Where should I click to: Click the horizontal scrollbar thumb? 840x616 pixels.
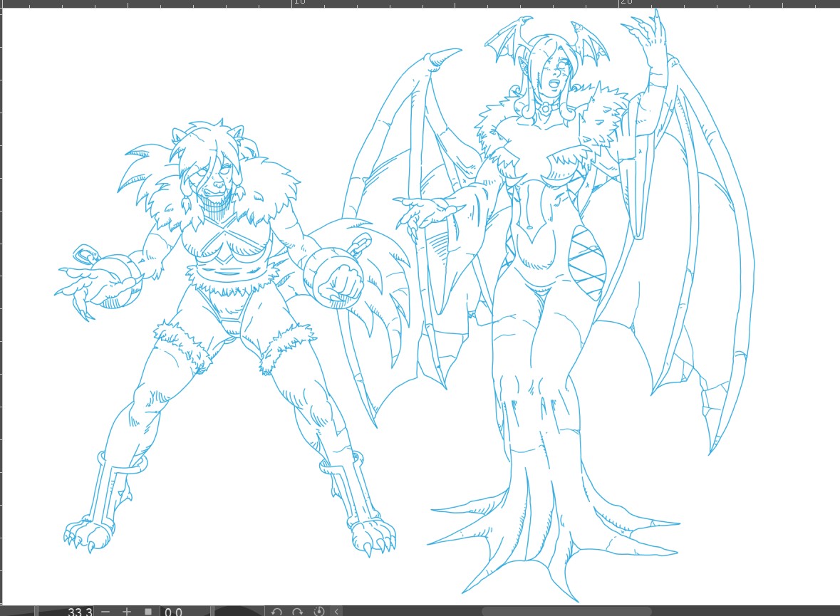point(566,612)
